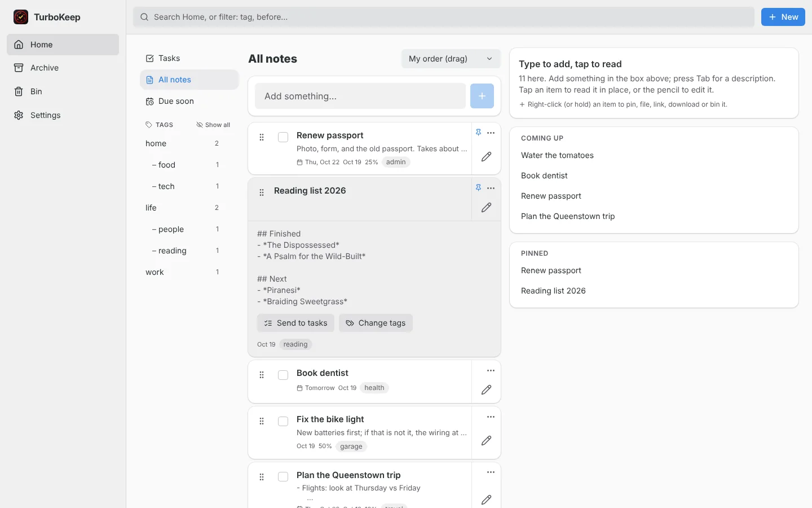
Task: Tick the Fix the bike light checkbox
Action: tap(283, 421)
